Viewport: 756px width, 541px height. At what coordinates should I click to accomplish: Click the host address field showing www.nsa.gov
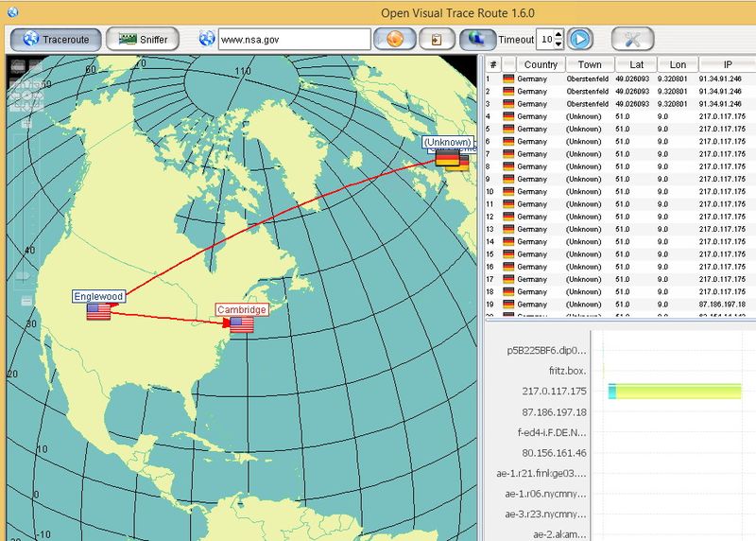(x=295, y=39)
